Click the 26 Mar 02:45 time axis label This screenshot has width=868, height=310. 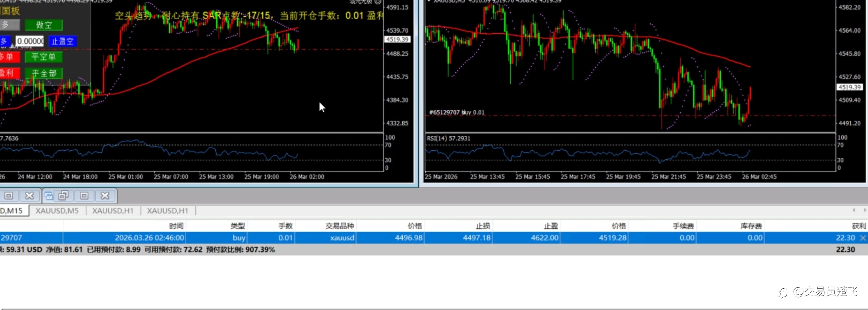tap(759, 177)
